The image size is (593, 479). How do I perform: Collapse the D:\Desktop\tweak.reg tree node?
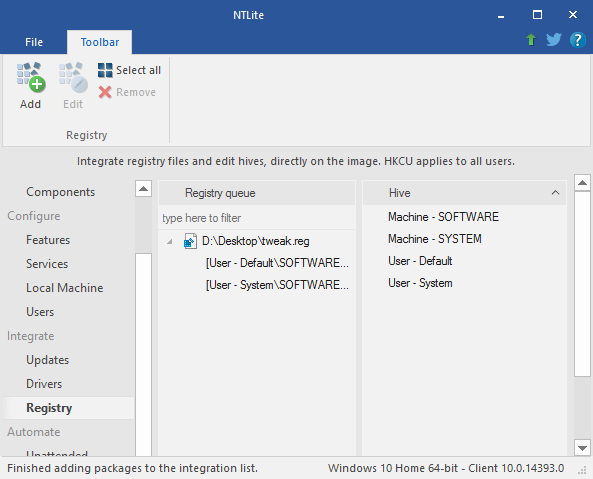[170, 241]
